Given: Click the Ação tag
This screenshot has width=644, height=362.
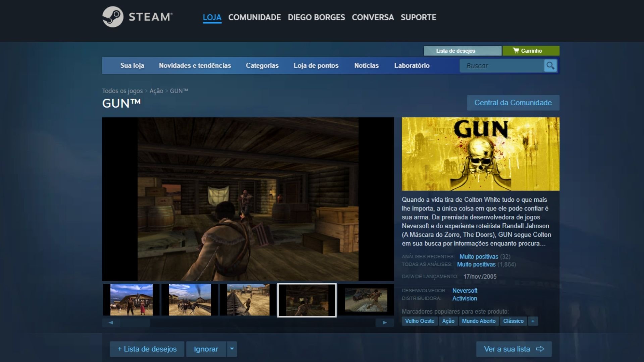Looking at the screenshot, I should coord(448,321).
